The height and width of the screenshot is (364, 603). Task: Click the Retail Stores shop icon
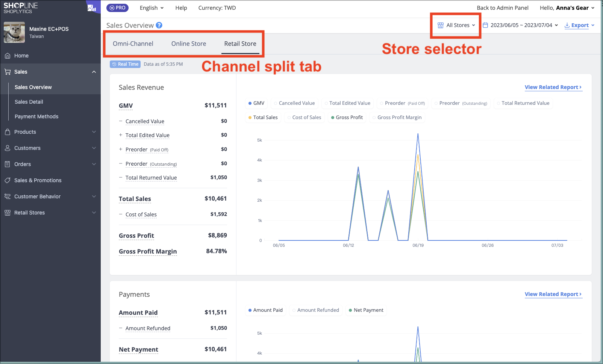8,213
